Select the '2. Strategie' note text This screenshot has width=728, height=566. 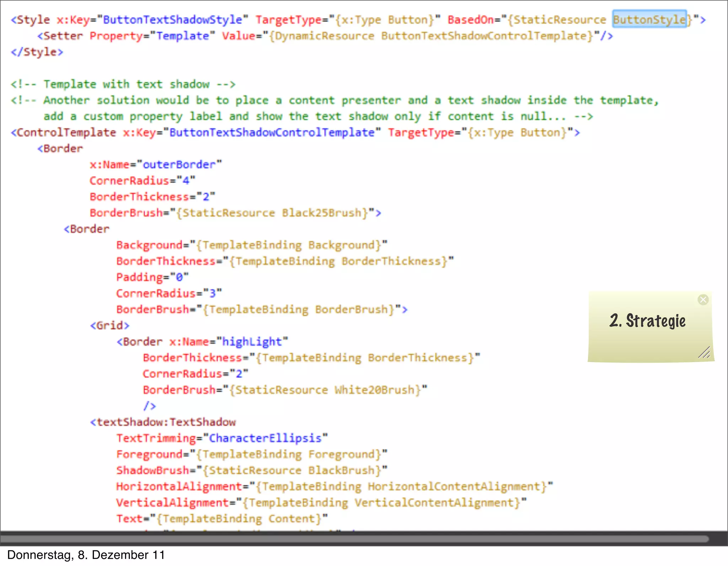tap(647, 321)
